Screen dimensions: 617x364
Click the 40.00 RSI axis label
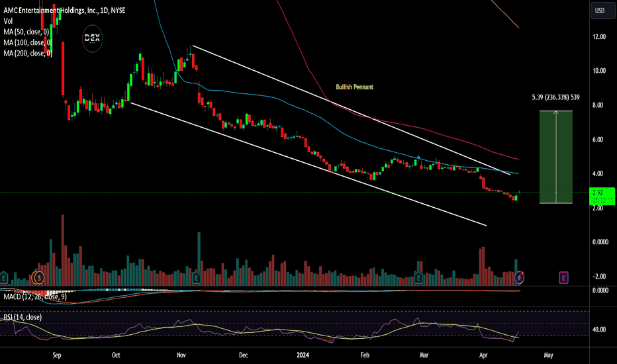tap(599, 330)
